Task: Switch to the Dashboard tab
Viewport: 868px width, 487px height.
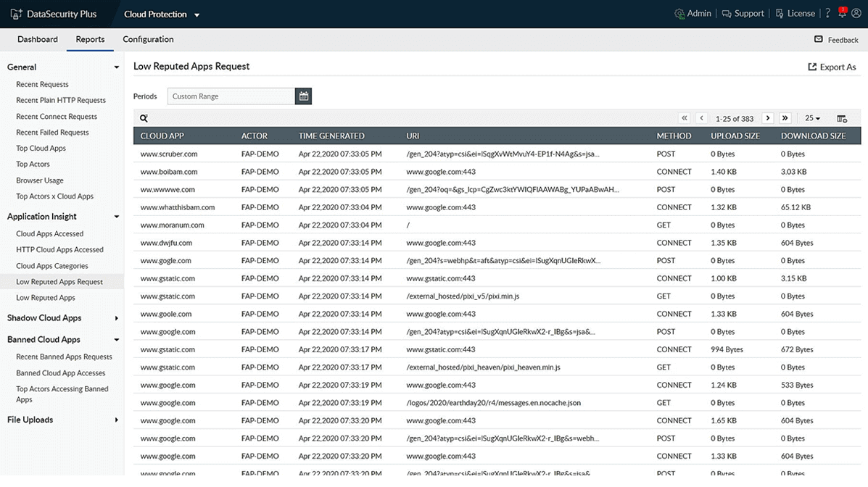Action: click(x=38, y=39)
